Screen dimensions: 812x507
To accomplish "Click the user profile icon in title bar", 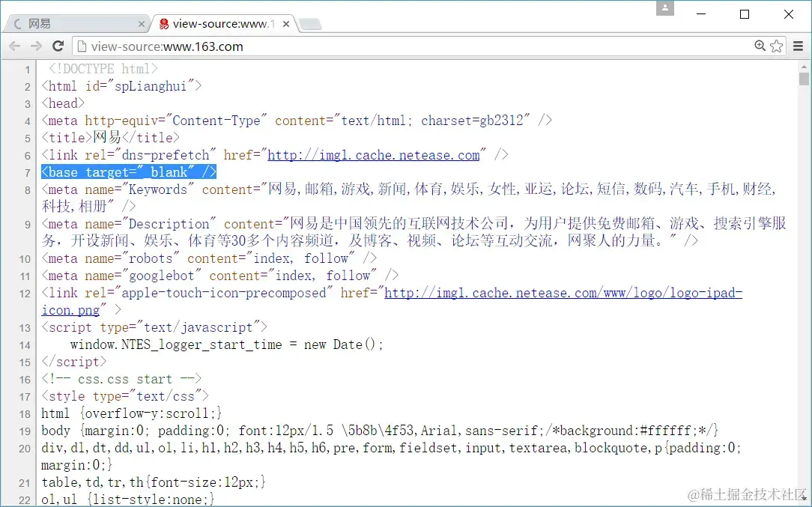I will coord(665,8).
